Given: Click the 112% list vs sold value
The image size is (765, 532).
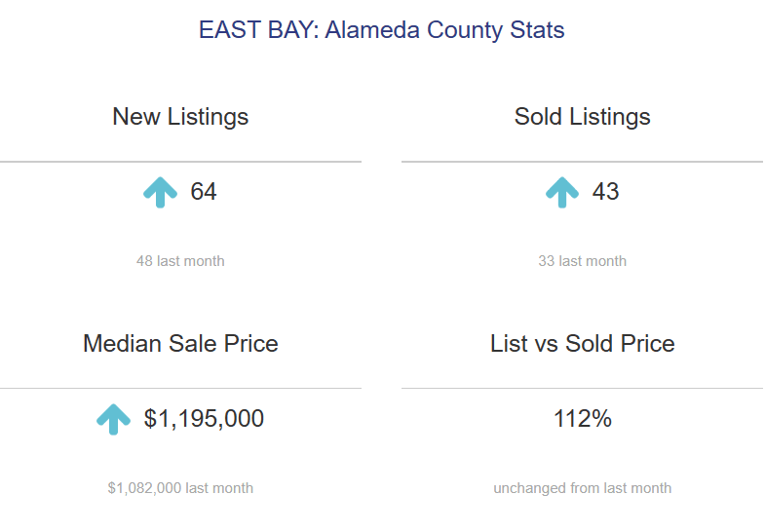Looking at the screenshot, I should coord(582,419).
